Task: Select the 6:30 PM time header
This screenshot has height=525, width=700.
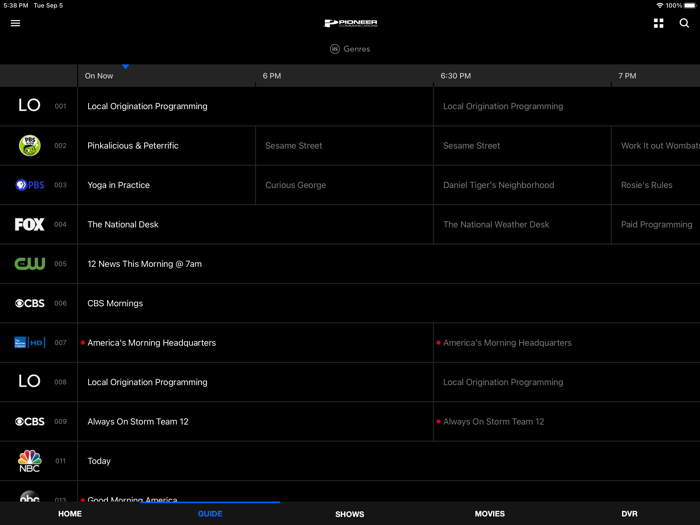Action: click(455, 76)
